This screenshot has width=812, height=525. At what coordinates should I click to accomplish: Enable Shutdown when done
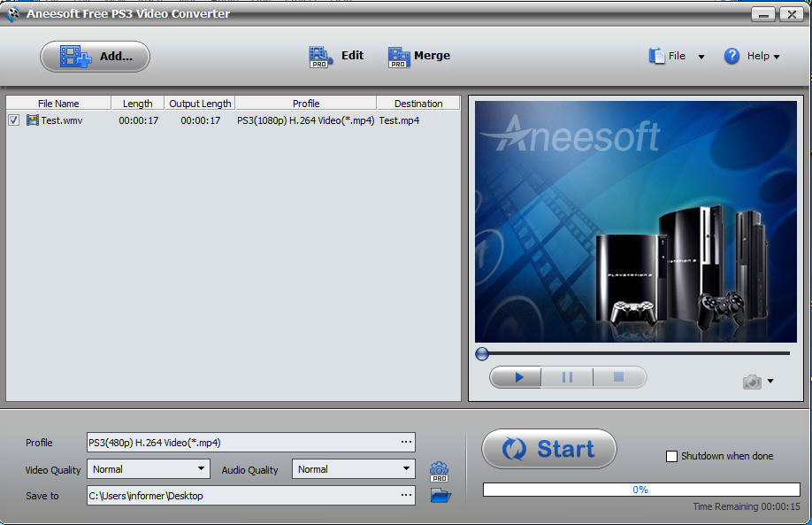[670, 456]
